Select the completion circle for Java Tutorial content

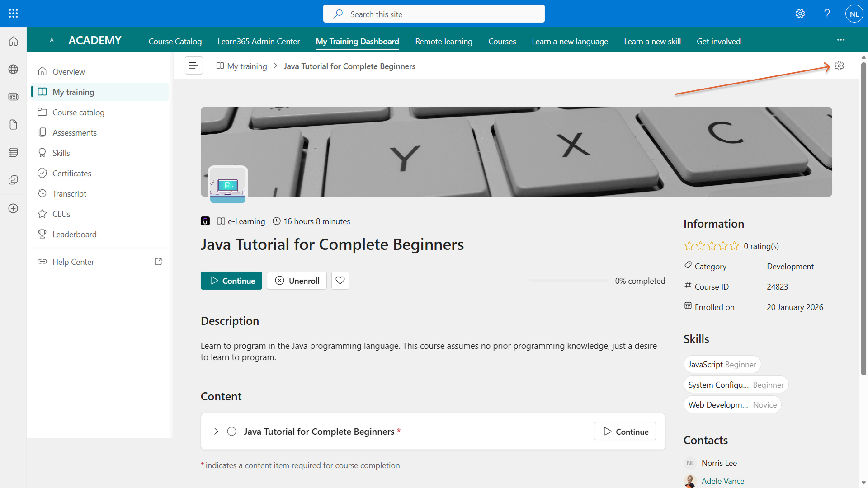pos(231,432)
